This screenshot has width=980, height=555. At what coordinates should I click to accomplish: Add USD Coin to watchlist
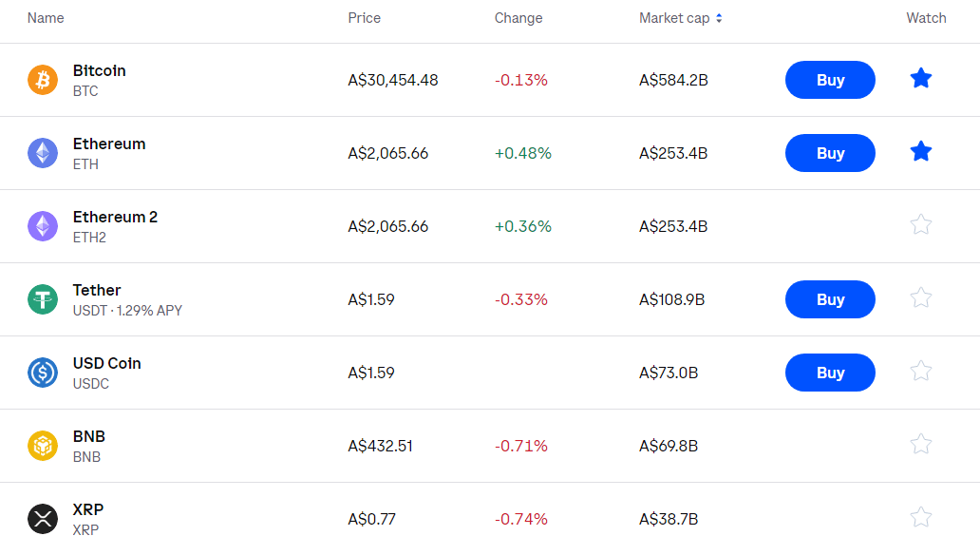[x=920, y=371]
